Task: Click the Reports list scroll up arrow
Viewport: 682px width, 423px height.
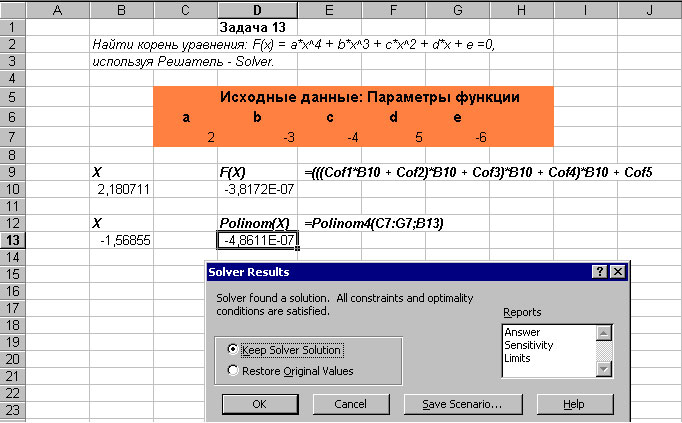Action: [x=604, y=332]
